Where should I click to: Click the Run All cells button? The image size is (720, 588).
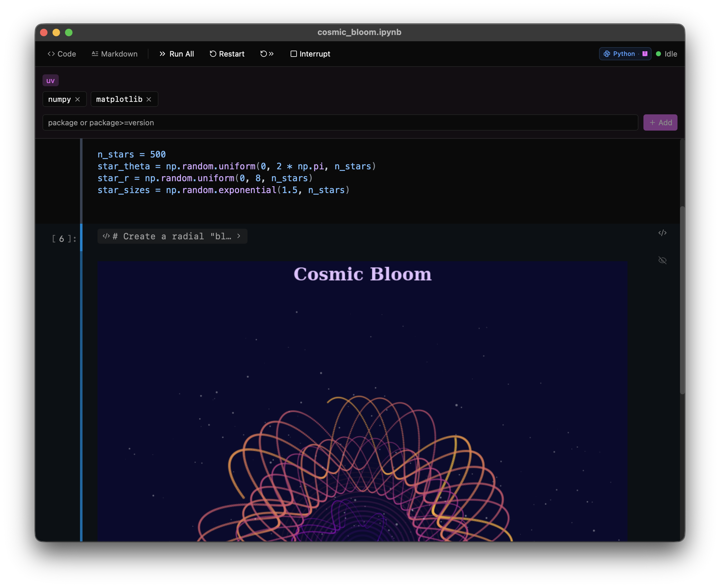pos(177,54)
